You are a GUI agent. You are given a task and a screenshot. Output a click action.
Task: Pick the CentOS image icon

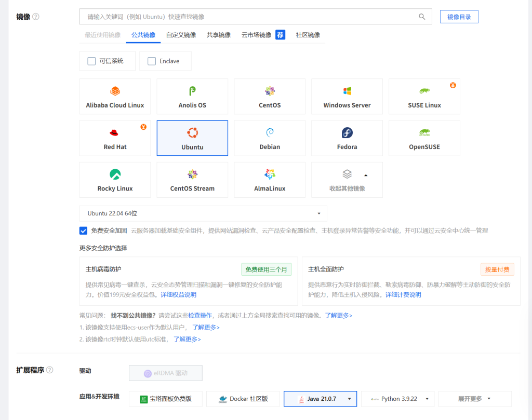[x=270, y=91]
